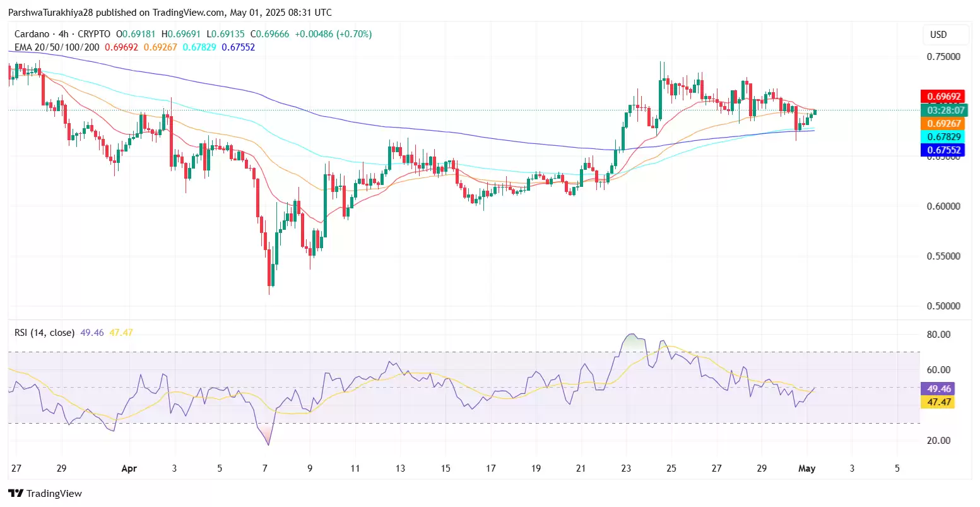980x507 pixels.
Task: Click the red 0.69692 EMA price label
Action: coord(943,96)
